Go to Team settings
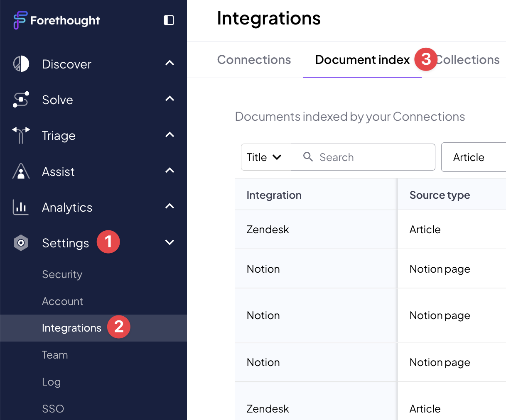 click(x=55, y=355)
